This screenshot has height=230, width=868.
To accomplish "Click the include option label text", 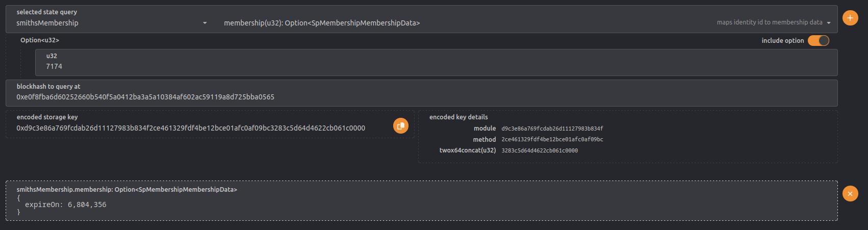I will click(x=783, y=41).
